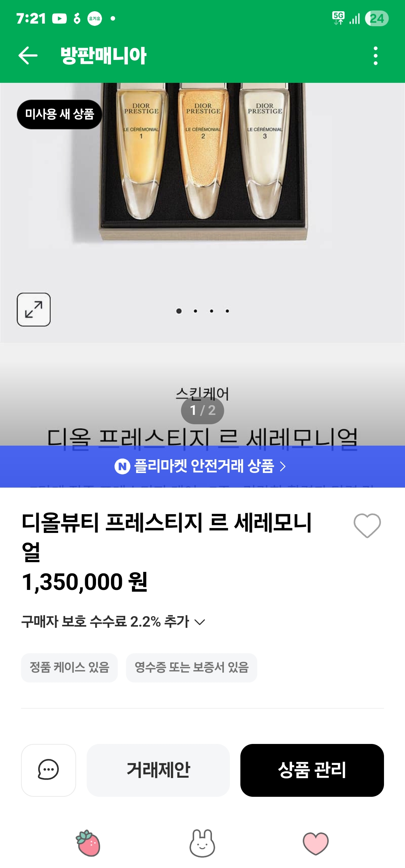Select the 정품 케이스 있음 tag
Image resolution: width=405 pixels, height=868 pixels.
(x=69, y=667)
